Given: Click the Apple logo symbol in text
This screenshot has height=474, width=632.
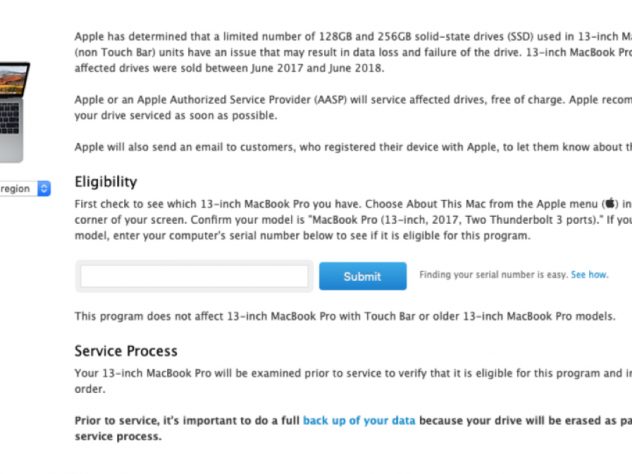Looking at the screenshot, I should click(608, 203).
